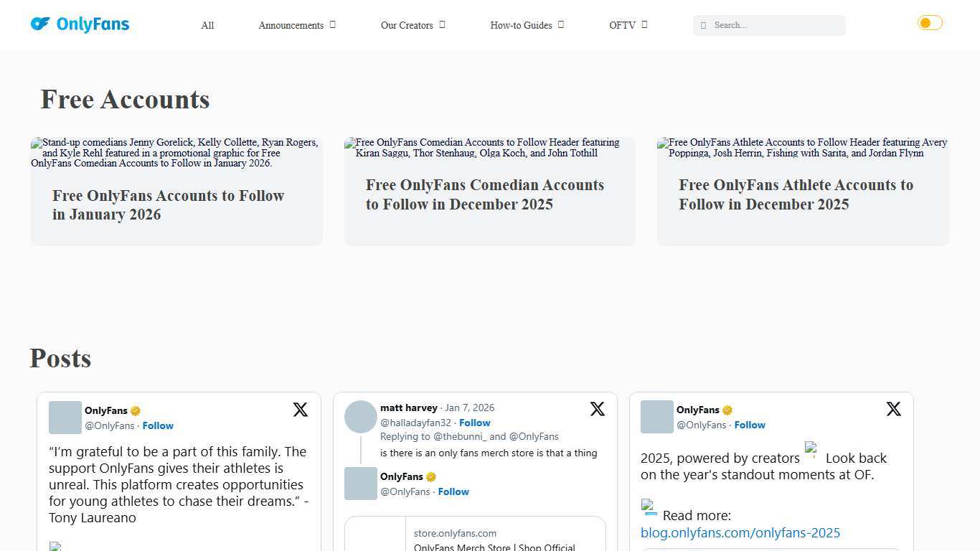Click X logo on 2025 recap post
Viewport: 980px width, 551px height.
893,409
